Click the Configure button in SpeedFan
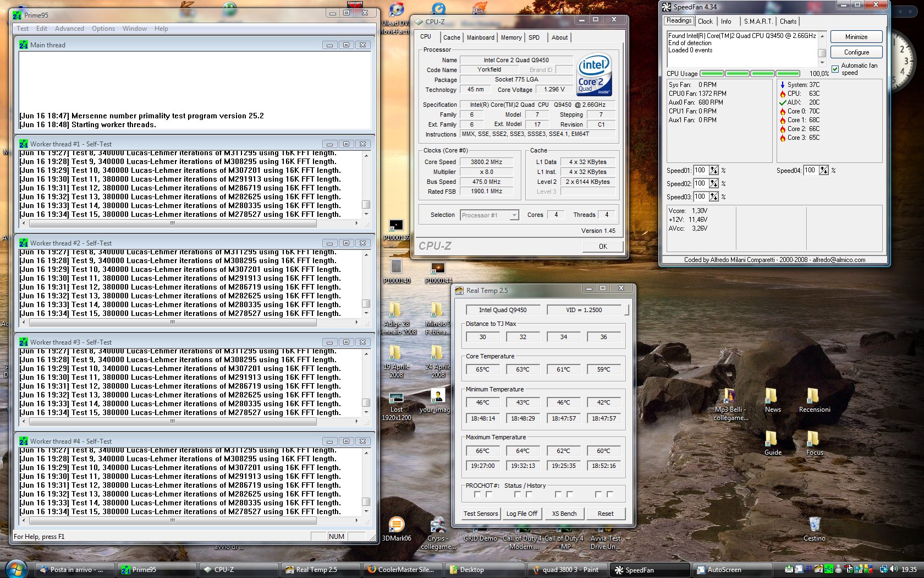The height and width of the screenshot is (578, 924). [856, 52]
